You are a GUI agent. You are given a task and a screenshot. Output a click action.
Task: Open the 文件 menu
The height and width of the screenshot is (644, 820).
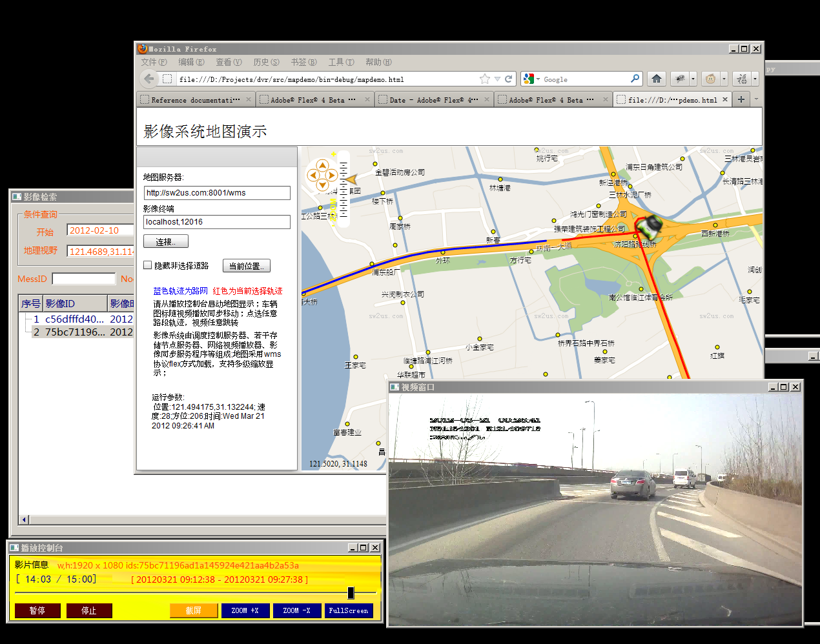[x=154, y=62]
